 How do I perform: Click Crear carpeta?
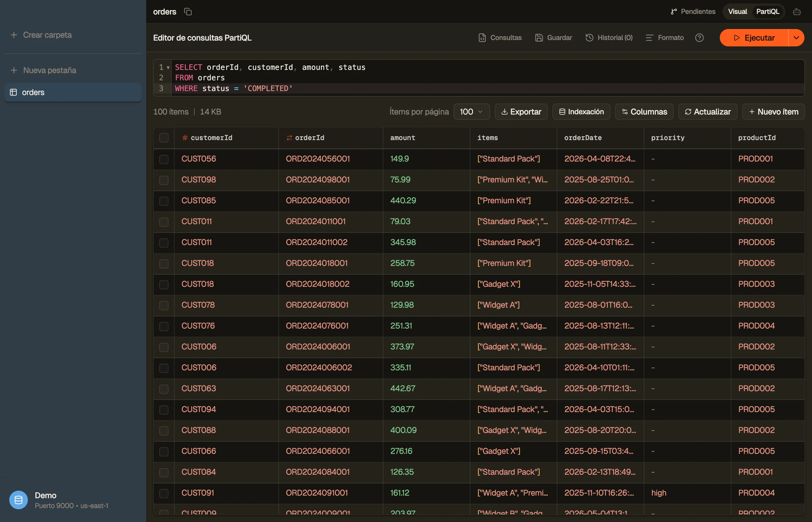coord(41,35)
